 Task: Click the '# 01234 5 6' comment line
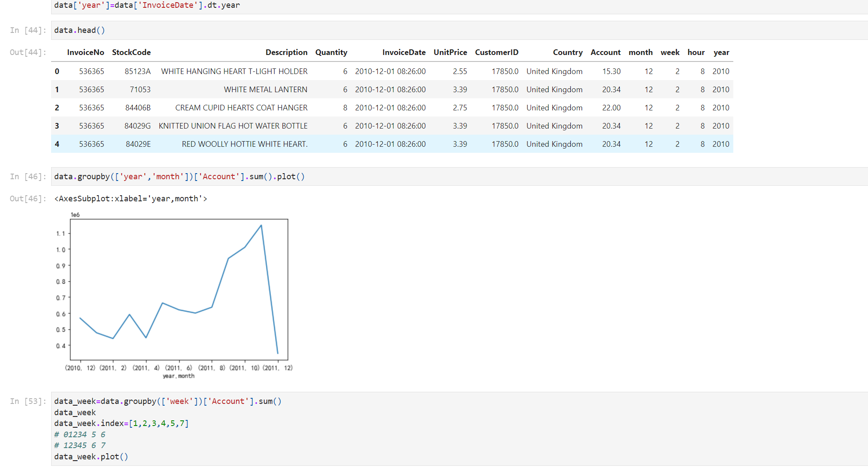pyautogui.click(x=80, y=435)
